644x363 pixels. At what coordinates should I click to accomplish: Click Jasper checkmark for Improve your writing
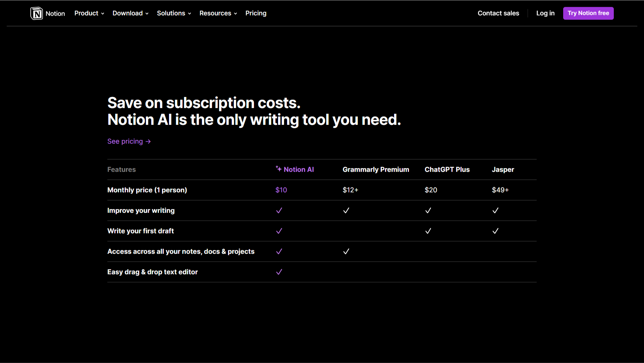click(x=495, y=211)
